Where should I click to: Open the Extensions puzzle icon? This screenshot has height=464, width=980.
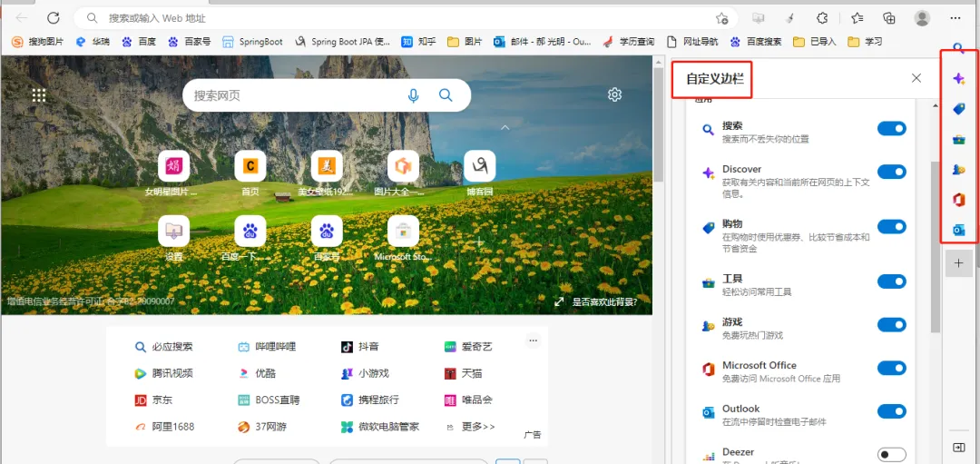[x=822, y=18]
